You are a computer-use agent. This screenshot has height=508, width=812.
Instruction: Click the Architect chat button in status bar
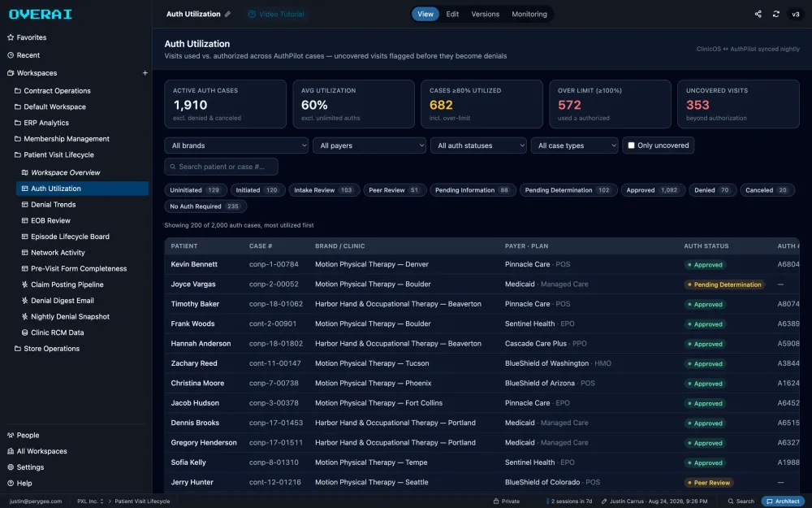pos(783,501)
